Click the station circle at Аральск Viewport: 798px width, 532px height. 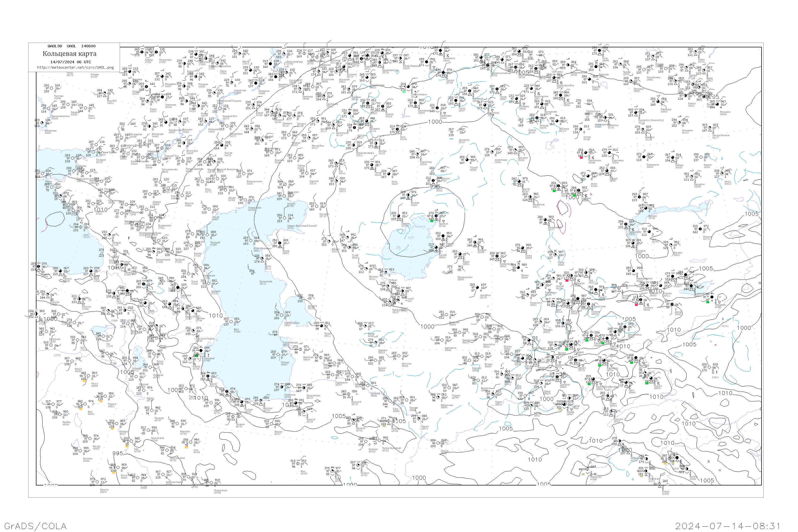437,216
